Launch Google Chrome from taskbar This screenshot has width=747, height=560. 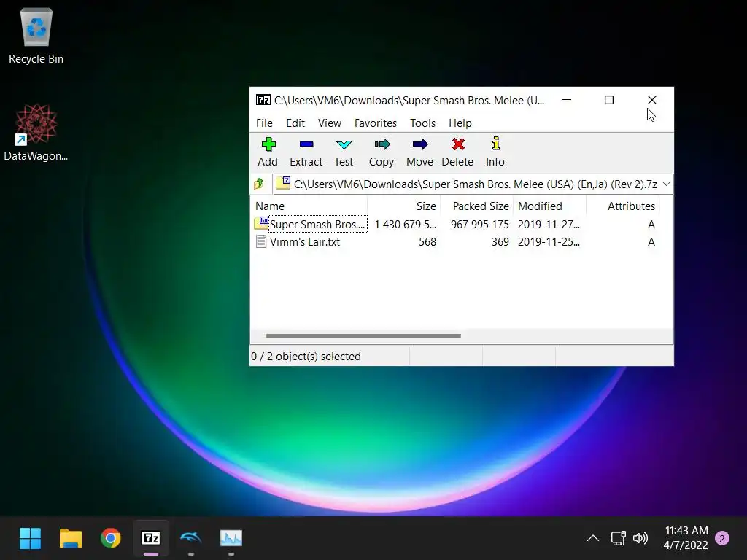[111, 539]
